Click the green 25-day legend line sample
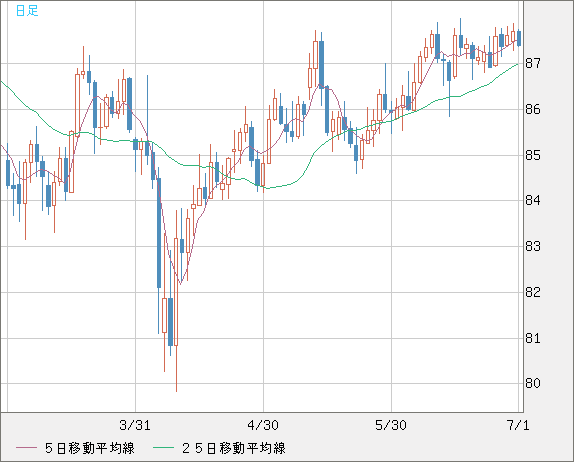This screenshot has height=462, width=574. point(163,448)
